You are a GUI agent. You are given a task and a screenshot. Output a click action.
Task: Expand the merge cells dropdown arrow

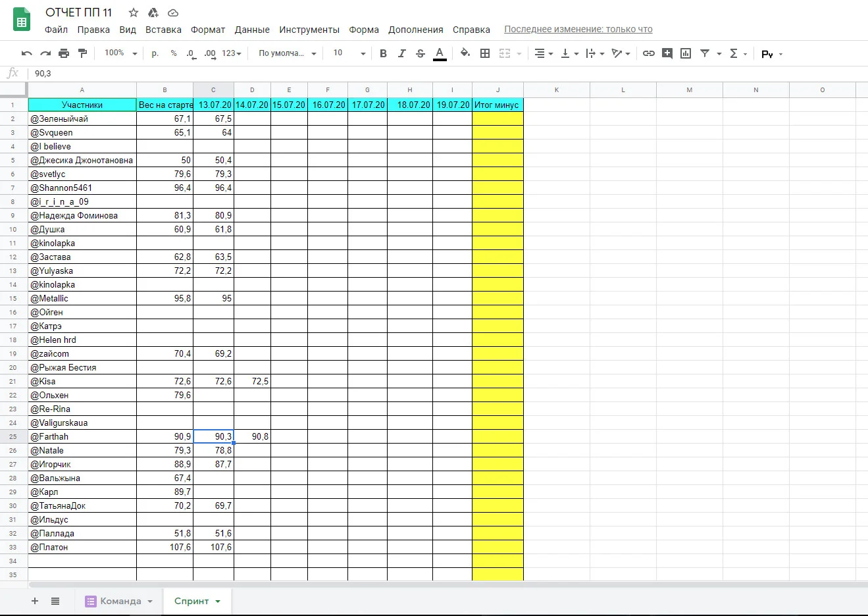coord(519,54)
